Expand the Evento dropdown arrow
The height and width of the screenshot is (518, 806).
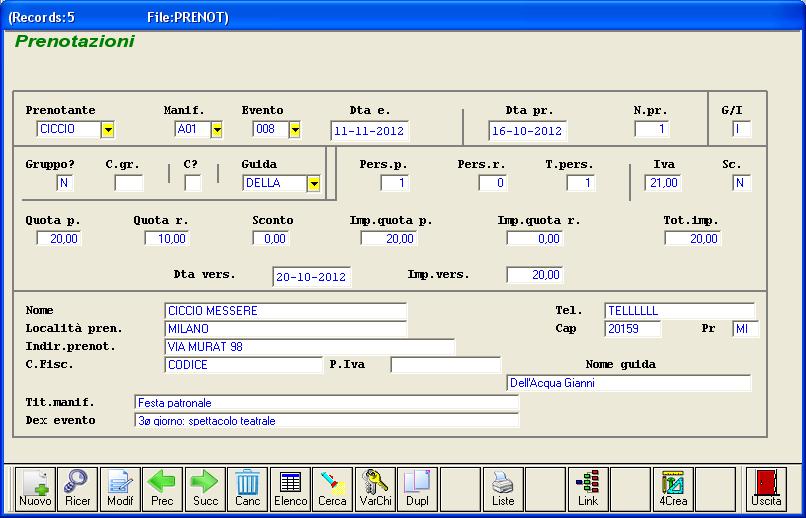point(294,130)
